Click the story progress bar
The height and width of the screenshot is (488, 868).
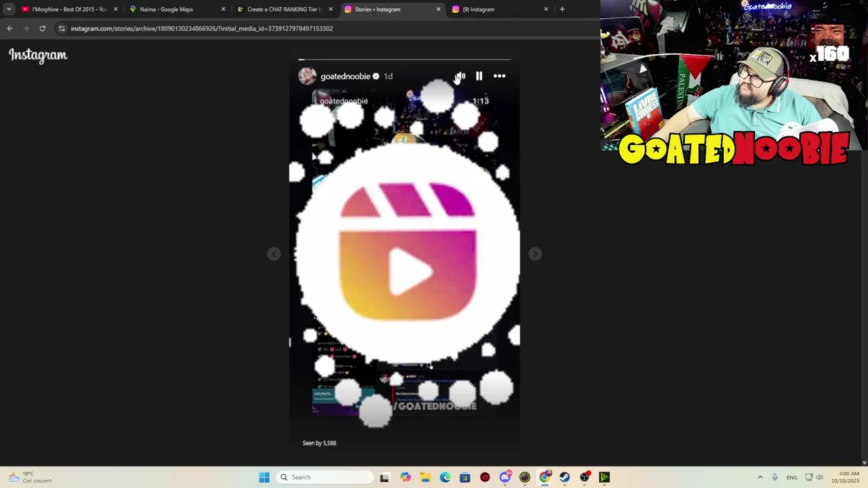pyautogui.click(x=404, y=60)
